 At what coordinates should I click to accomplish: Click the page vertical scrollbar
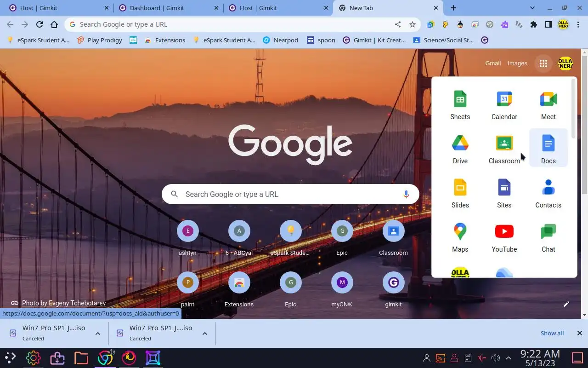[584, 124]
